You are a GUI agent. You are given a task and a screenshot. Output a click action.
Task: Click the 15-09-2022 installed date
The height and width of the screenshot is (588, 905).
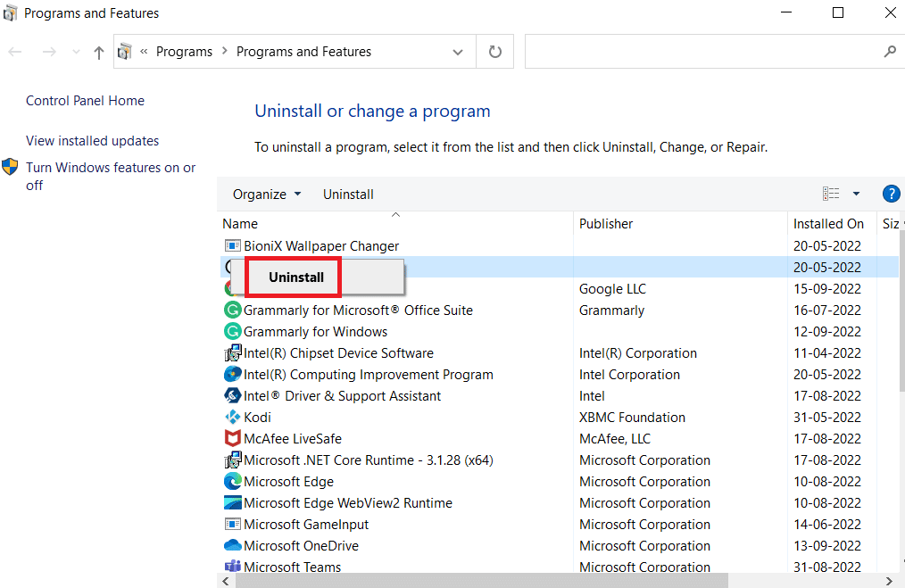pyautogui.click(x=827, y=289)
